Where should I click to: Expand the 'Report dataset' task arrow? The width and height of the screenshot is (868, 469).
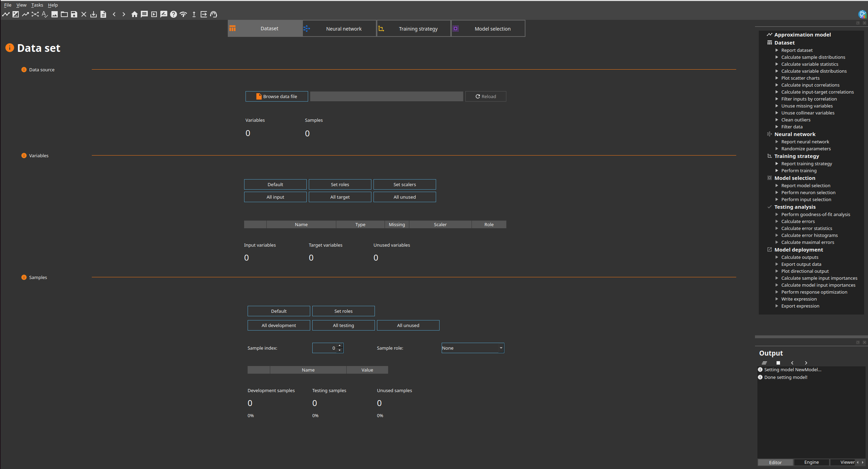pos(777,50)
